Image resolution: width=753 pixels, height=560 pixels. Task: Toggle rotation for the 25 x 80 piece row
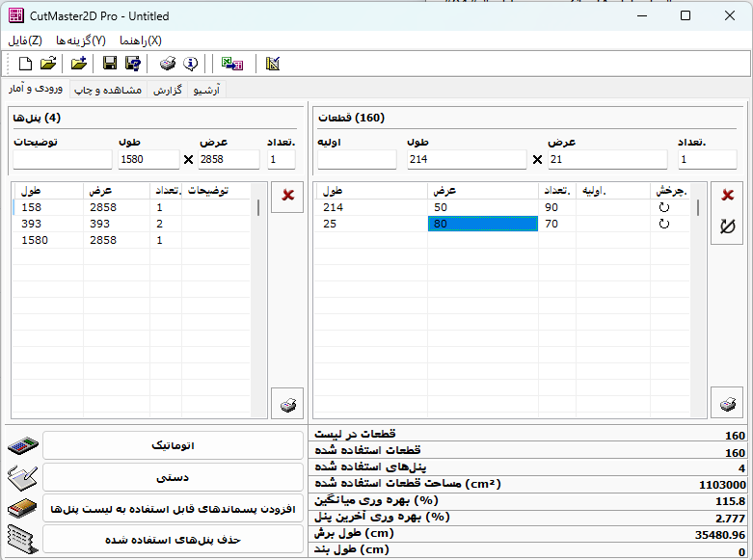tap(663, 224)
